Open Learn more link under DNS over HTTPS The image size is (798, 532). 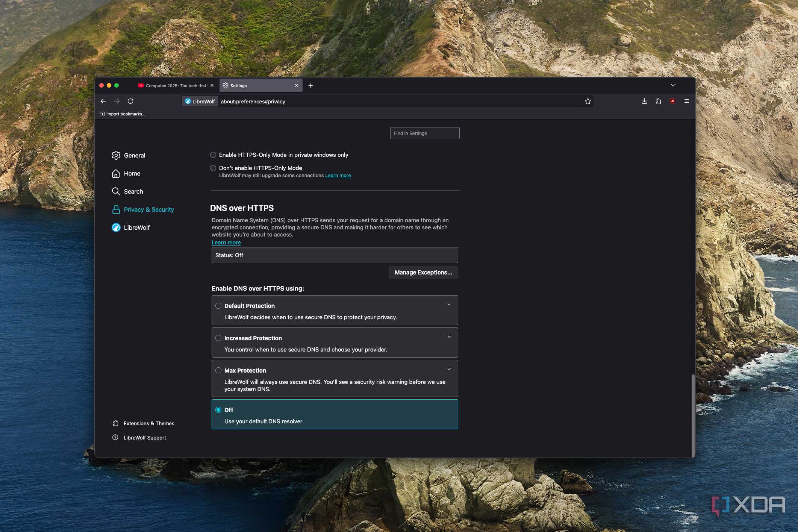pyautogui.click(x=226, y=243)
